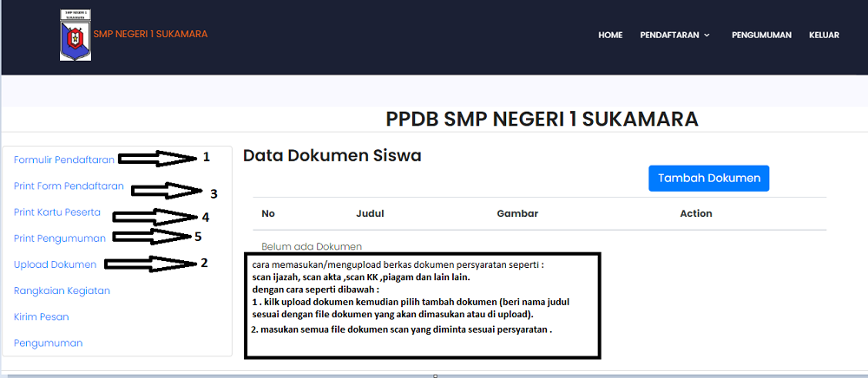This screenshot has width=868, height=378.
Task: Open the last sidebar link, Pengumuman
Action: (48, 343)
